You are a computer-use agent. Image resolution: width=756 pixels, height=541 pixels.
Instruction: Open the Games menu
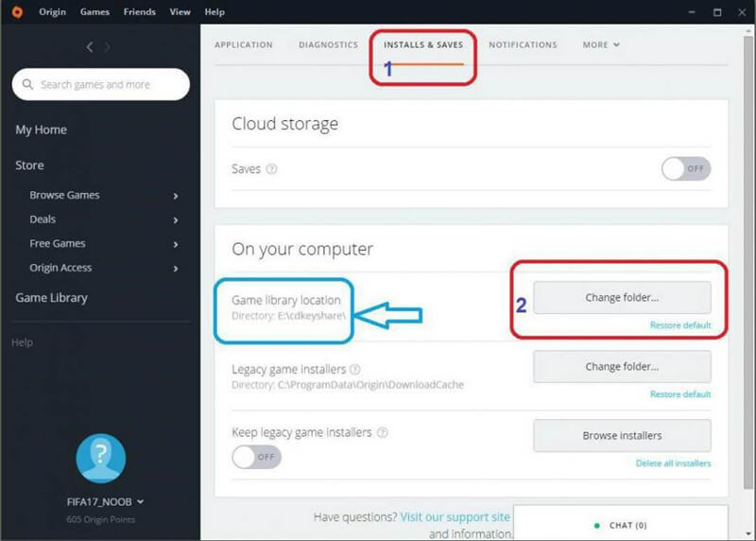coord(94,12)
